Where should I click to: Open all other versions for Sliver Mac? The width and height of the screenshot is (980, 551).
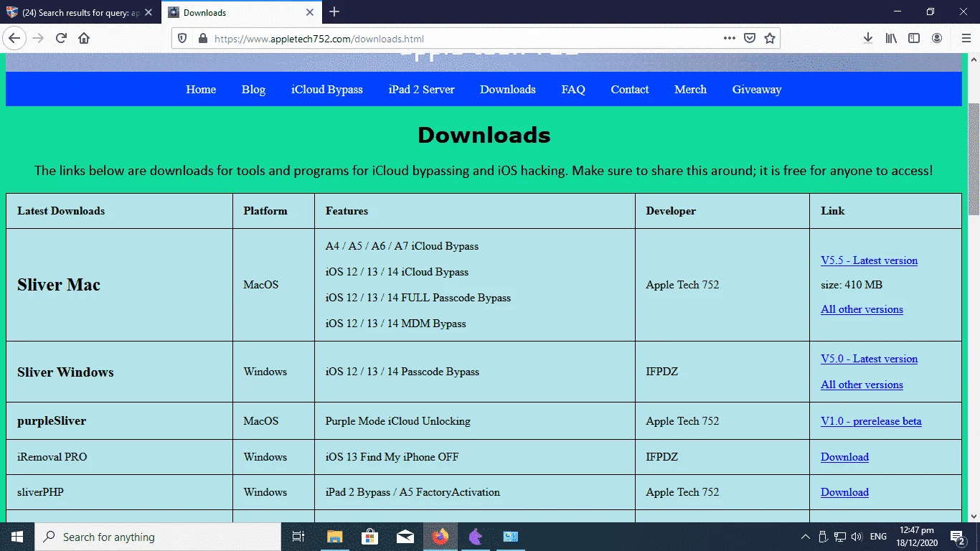(862, 309)
